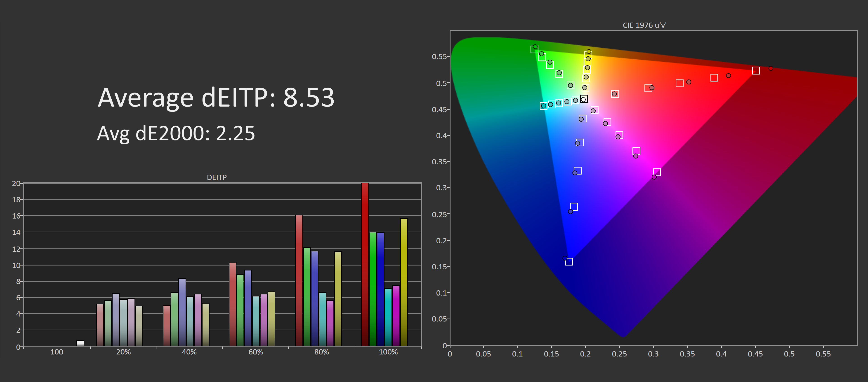The width and height of the screenshot is (868, 382).
Task: Click the tallest red bar at 100%
Action: [x=365, y=264]
